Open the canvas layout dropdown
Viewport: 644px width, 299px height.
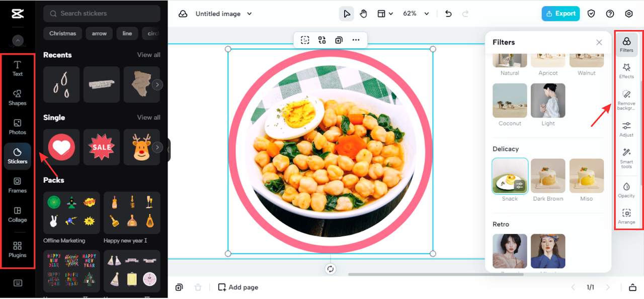385,14
